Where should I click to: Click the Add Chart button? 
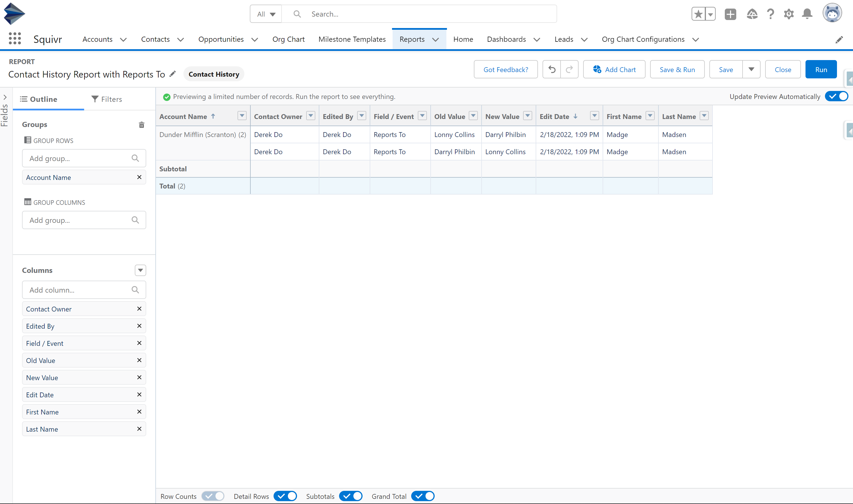click(614, 70)
